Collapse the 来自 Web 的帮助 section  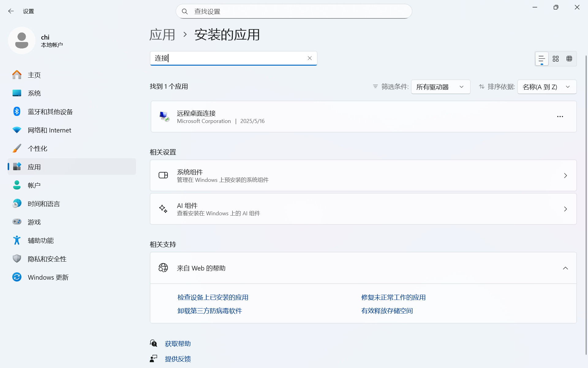[565, 268]
